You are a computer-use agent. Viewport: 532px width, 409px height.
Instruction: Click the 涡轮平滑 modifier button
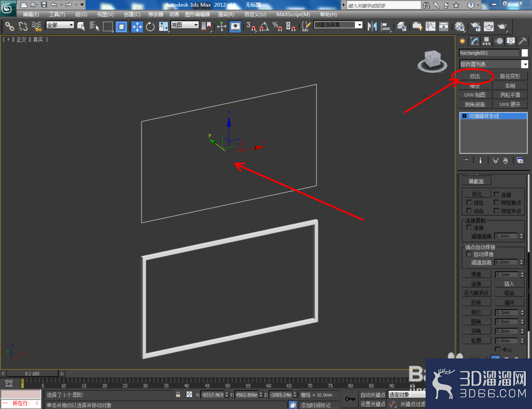tap(510, 95)
